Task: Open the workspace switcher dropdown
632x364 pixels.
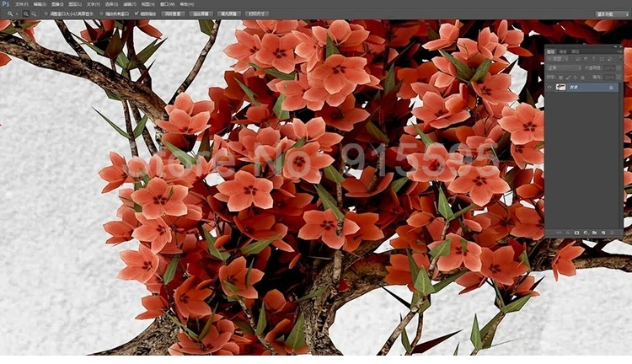Action: pyautogui.click(x=612, y=14)
